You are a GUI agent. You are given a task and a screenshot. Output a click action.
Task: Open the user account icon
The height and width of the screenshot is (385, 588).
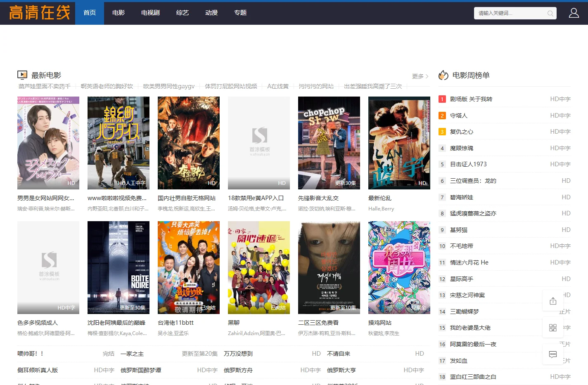574,13
